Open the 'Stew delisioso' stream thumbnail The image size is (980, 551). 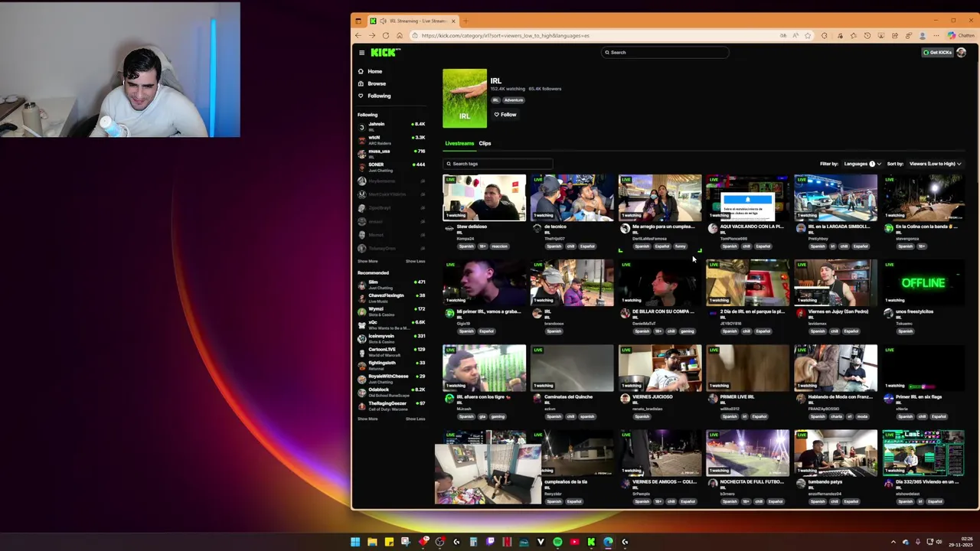click(485, 197)
